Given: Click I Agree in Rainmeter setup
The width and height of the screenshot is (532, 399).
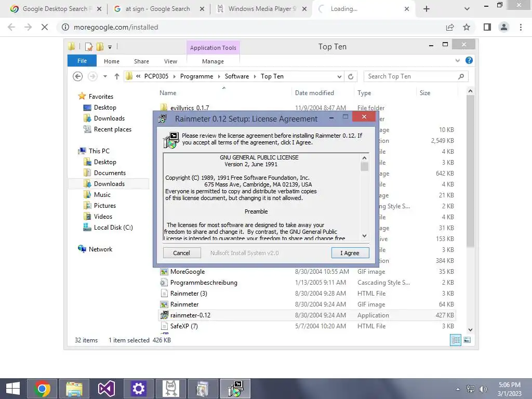Looking at the screenshot, I should pyautogui.click(x=350, y=253).
